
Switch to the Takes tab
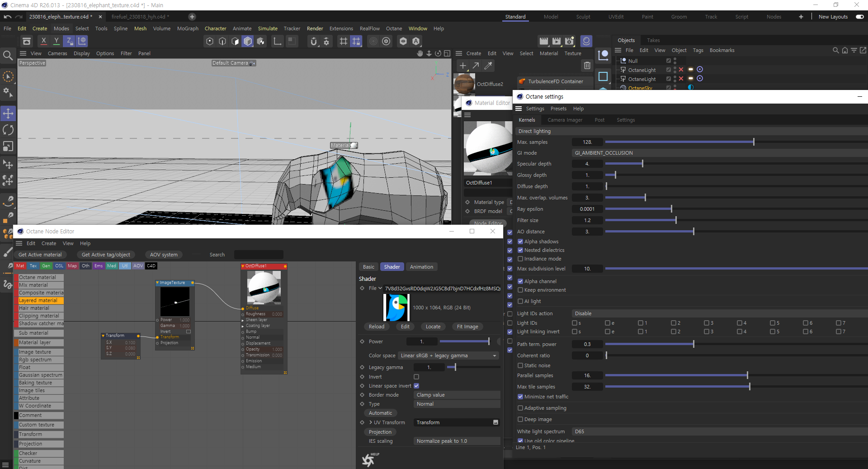[x=653, y=40]
